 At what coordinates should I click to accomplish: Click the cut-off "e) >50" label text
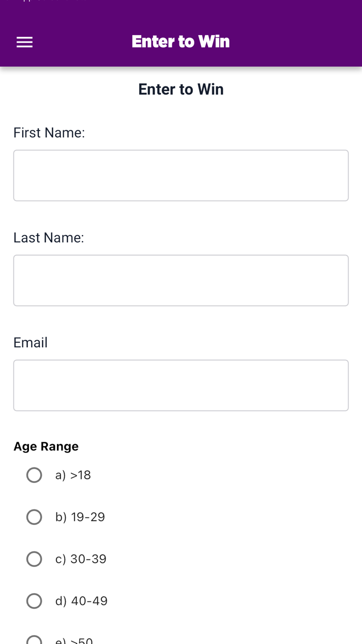click(74, 641)
